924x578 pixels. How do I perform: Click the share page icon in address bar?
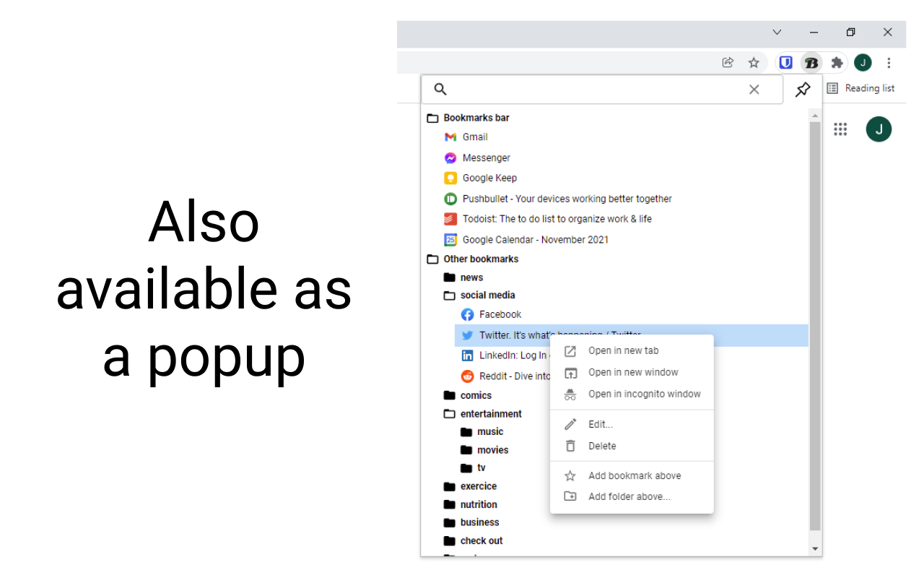(728, 63)
